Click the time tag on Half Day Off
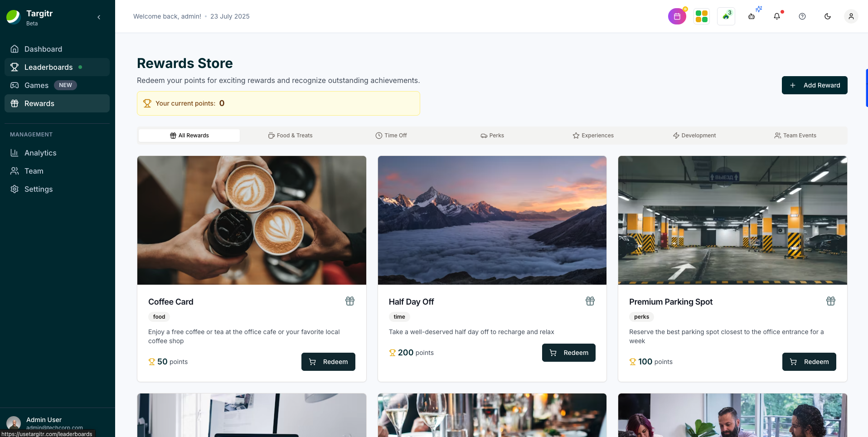Image resolution: width=868 pixels, height=437 pixels. point(399,317)
